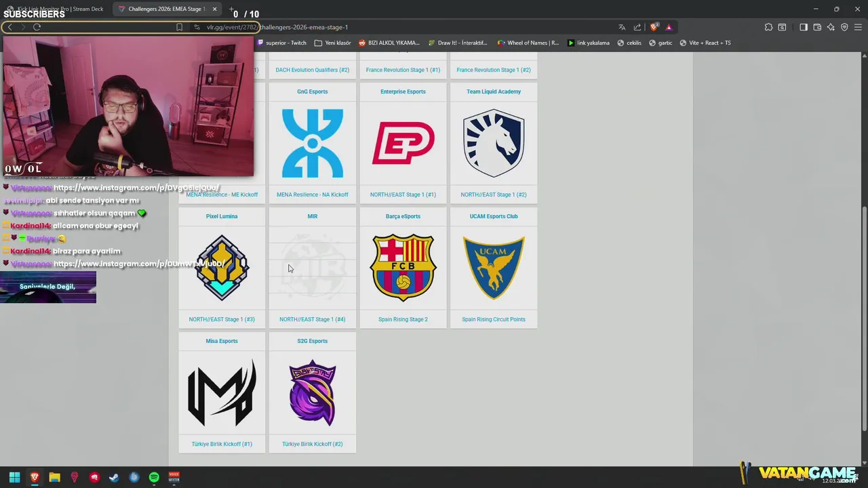Open the GnG Esports team name link
Image resolution: width=868 pixels, height=488 pixels.
[x=312, y=91]
